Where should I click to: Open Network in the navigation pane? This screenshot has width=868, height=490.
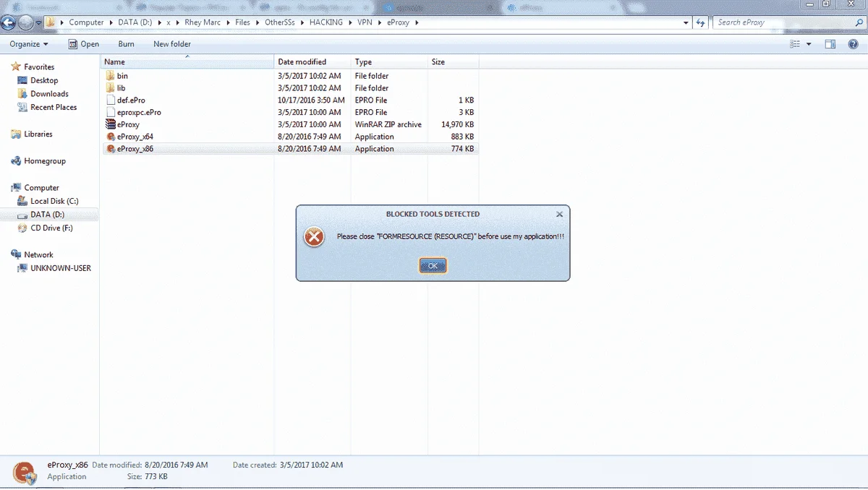pos(38,254)
